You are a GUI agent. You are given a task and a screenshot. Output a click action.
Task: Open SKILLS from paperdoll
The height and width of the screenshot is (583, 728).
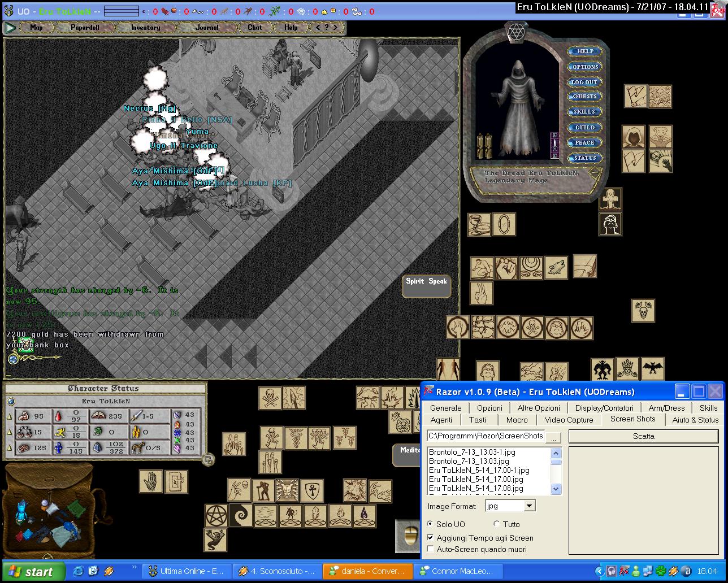584,112
